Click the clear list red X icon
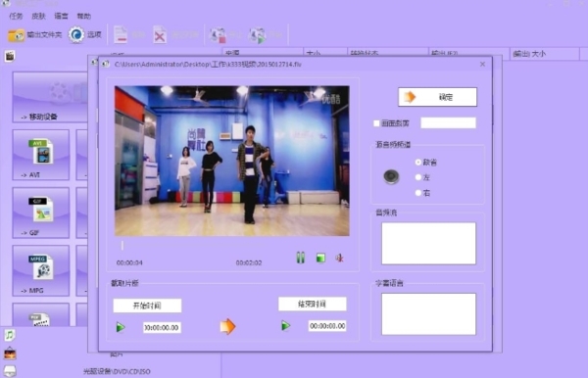 [x=160, y=35]
